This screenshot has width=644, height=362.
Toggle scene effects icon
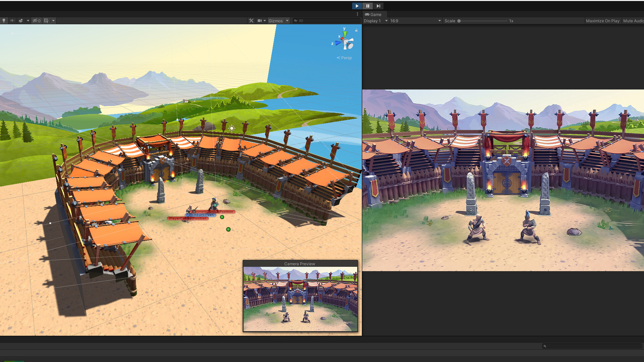(21, 21)
